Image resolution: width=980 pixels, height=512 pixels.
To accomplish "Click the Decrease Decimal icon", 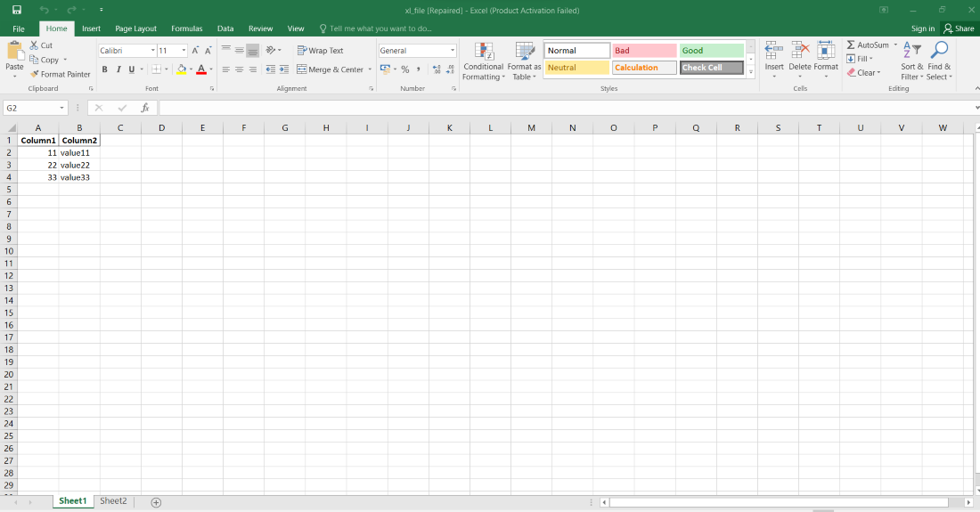I will coord(450,69).
